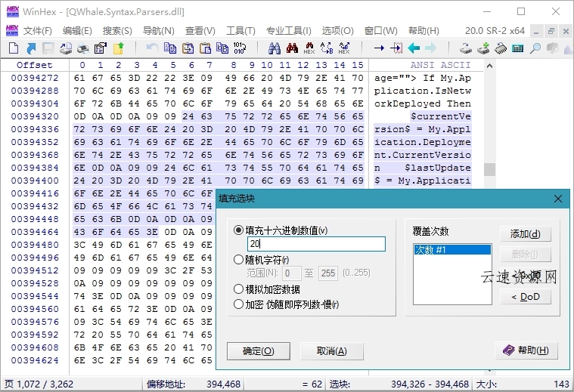Screen dimensions: 574x392
Task: Click the grayed Save disk icon
Action: coord(48,48)
